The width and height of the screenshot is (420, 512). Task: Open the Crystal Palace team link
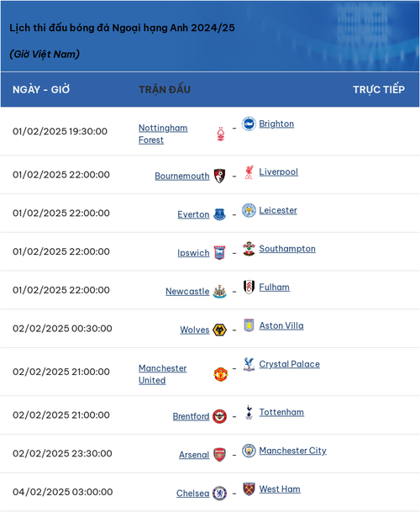[x=290, y=364]
